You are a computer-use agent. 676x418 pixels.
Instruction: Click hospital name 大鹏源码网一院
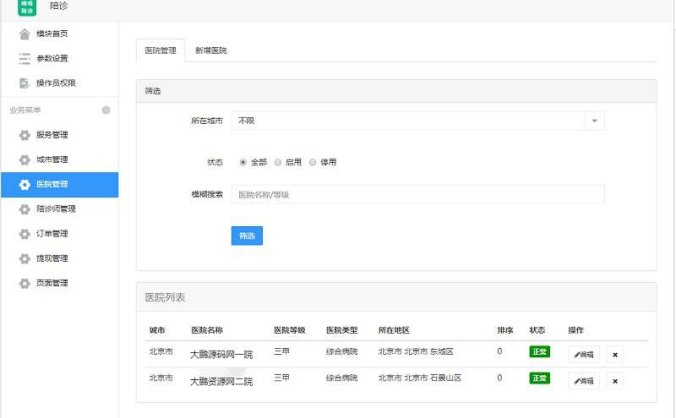(x=221, y=355)
